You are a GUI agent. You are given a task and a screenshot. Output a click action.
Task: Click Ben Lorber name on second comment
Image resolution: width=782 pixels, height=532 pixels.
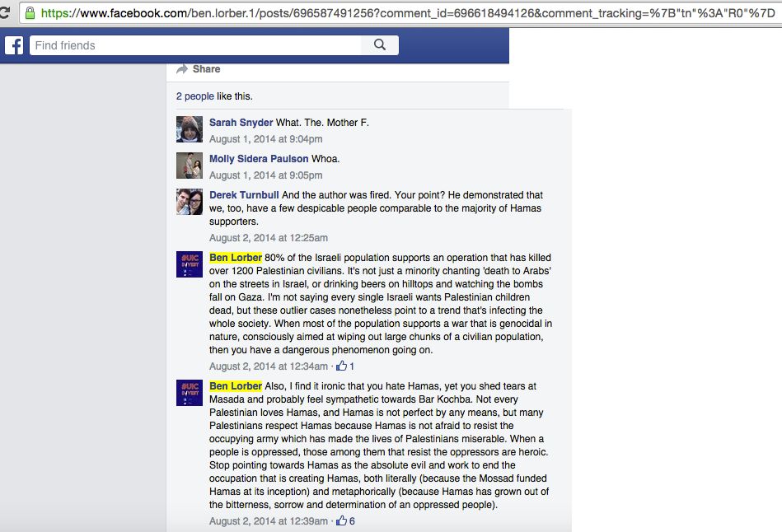coord(236,386)
